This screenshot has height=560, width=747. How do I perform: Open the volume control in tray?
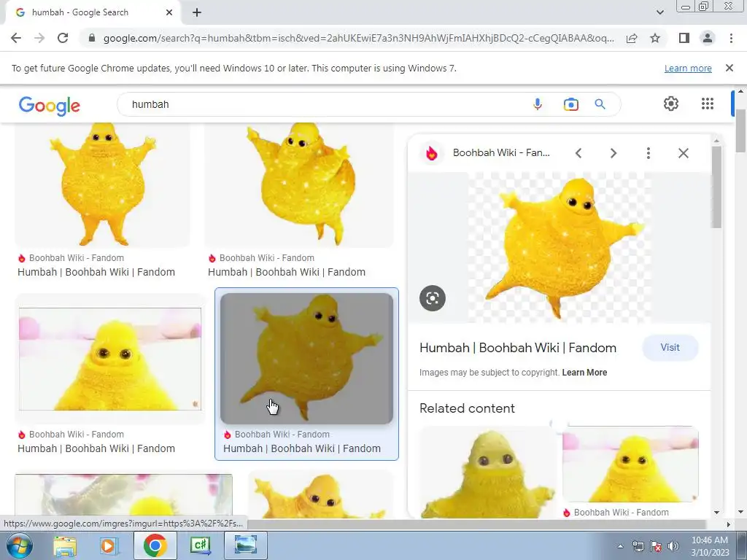click(673, 546)
